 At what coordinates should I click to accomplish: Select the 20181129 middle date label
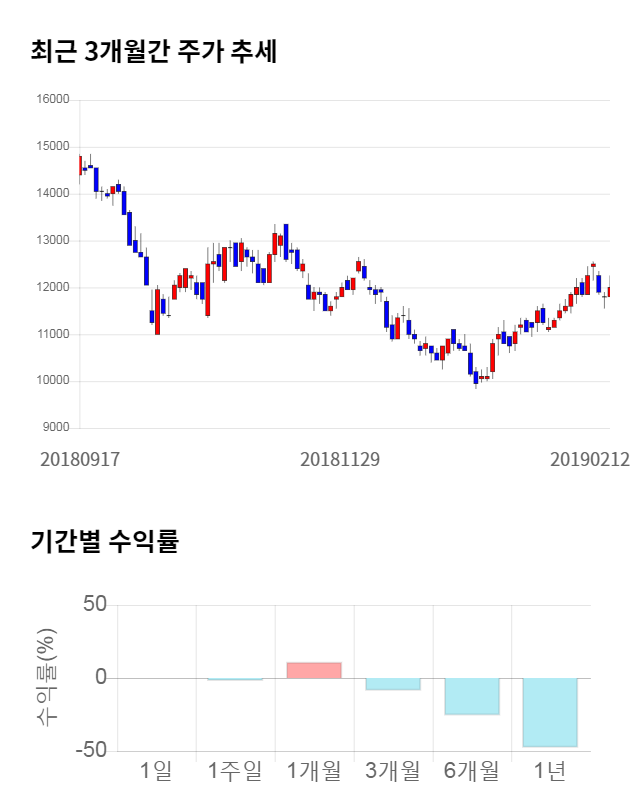click(x=340, y=460)
